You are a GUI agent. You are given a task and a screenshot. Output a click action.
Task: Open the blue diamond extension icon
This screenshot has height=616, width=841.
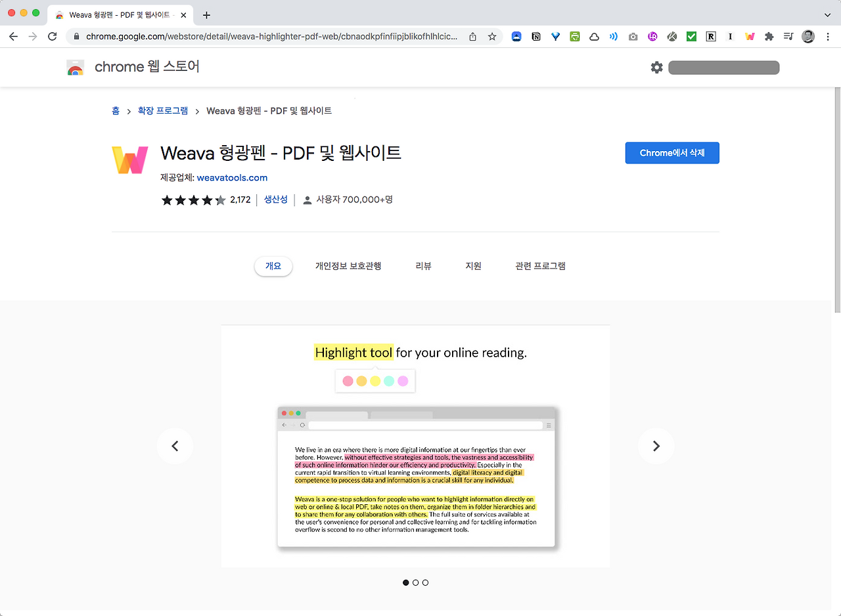(555, 37)
